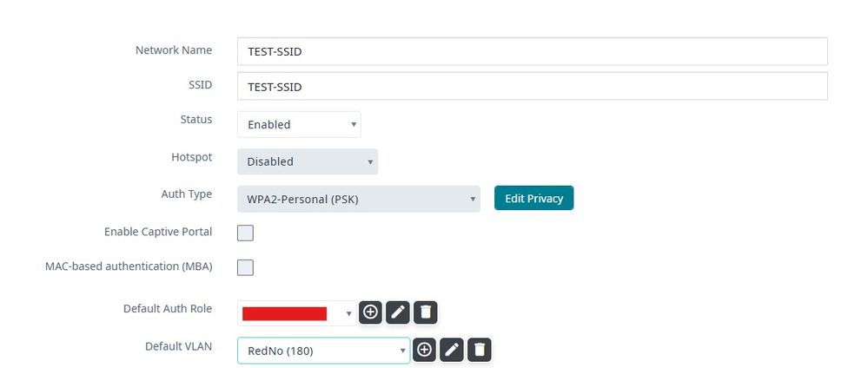Edit the RedNo (180) VLAN with pencil icon
This screenshot has width=868, height=368.
452,350
